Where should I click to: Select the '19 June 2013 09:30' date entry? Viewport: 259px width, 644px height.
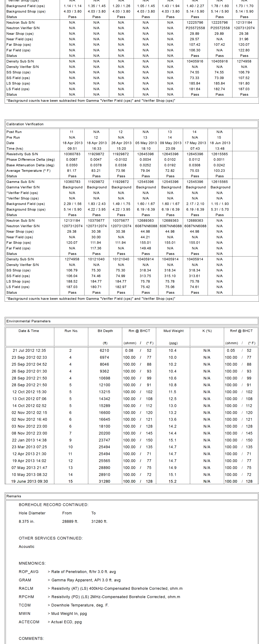tap(29, 481)
